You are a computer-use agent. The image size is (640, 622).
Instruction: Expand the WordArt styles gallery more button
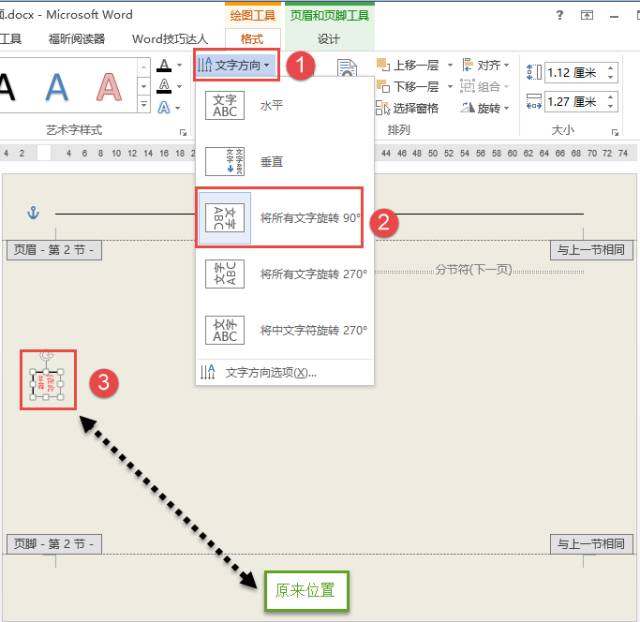pos(144,104)
